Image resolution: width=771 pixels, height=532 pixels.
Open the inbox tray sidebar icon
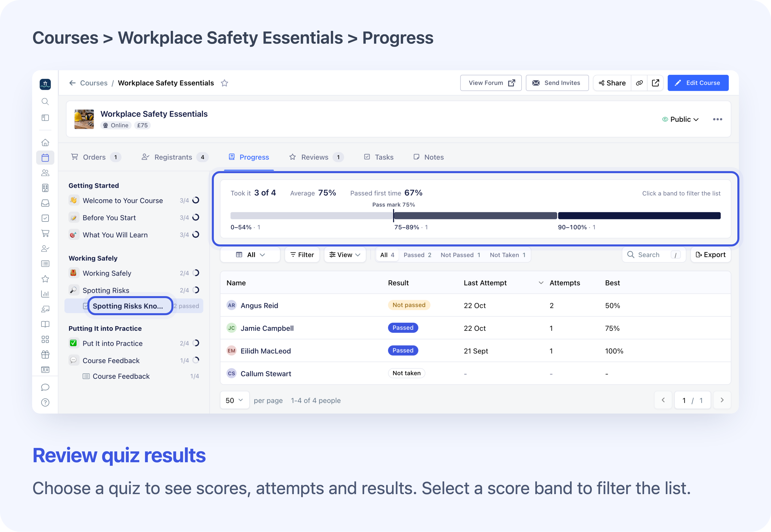(x=45, y=203)
